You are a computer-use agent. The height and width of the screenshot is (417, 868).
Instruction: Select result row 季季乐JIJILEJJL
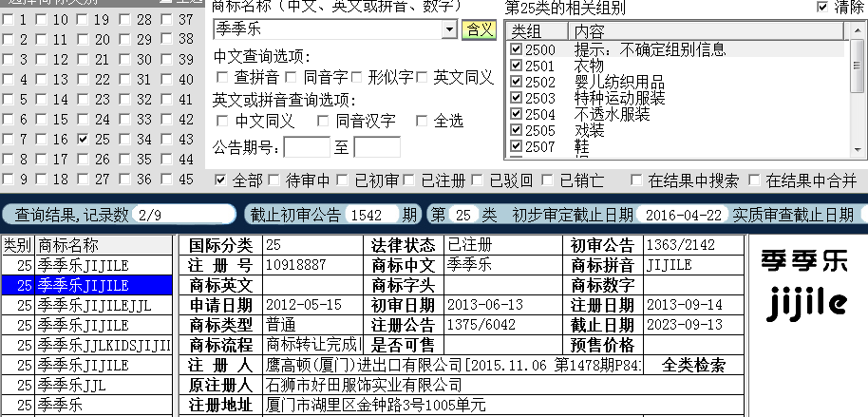pyautogui.click(x=87, y=305)
